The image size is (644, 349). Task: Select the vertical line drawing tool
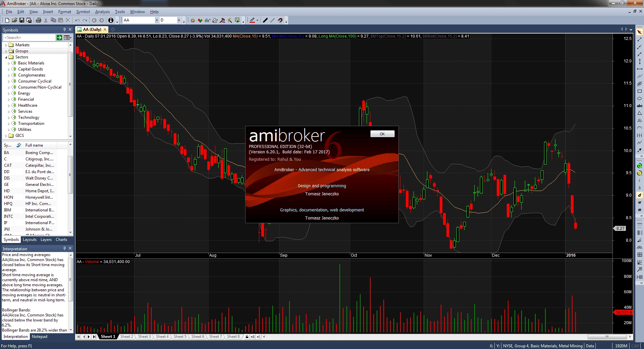tap(639, 61)
